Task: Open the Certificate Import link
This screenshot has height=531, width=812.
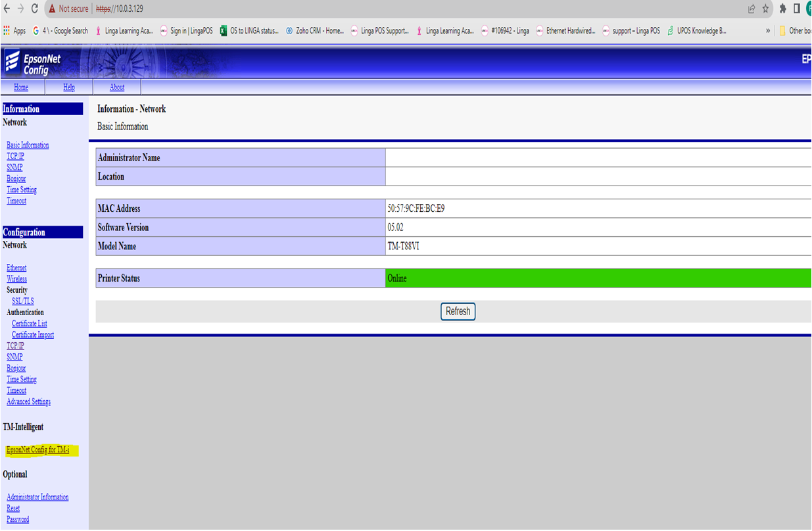Action: click(33, 335)
